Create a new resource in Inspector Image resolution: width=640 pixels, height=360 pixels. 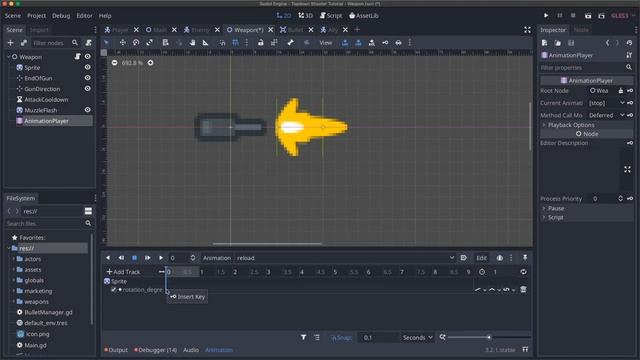click(544, 43)
